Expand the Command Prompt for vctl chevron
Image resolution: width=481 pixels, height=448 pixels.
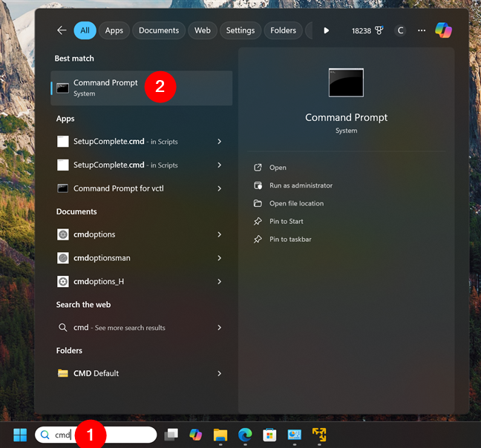(219, 188)
